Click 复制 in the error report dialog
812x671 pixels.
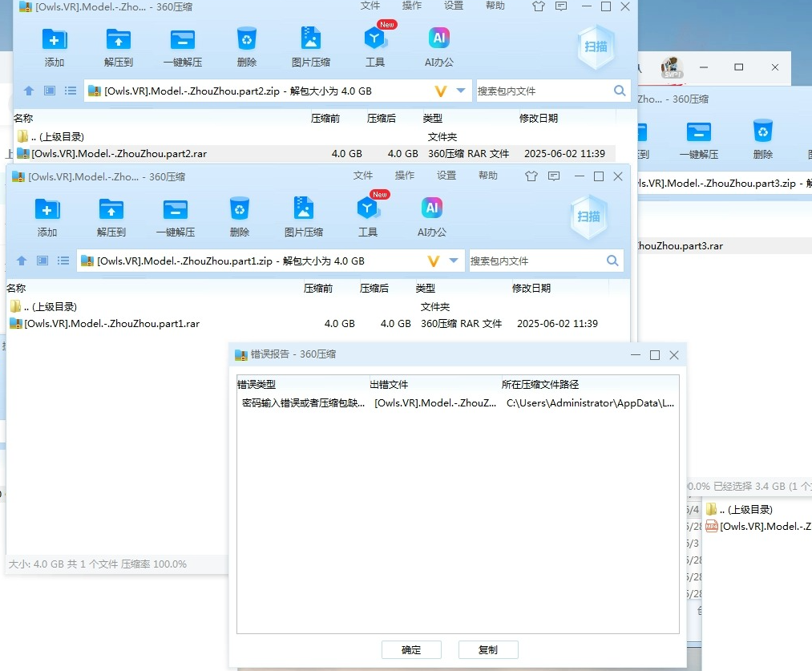tap(487, 649)
